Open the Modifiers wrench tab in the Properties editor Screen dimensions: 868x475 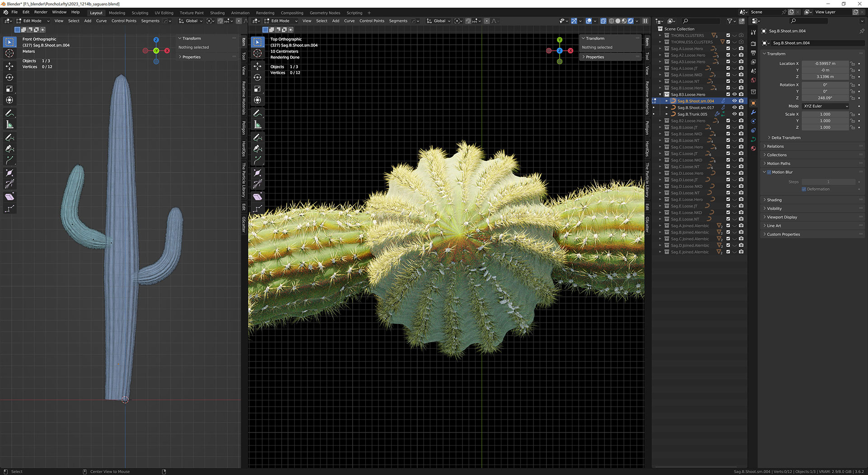click(753, 112)
